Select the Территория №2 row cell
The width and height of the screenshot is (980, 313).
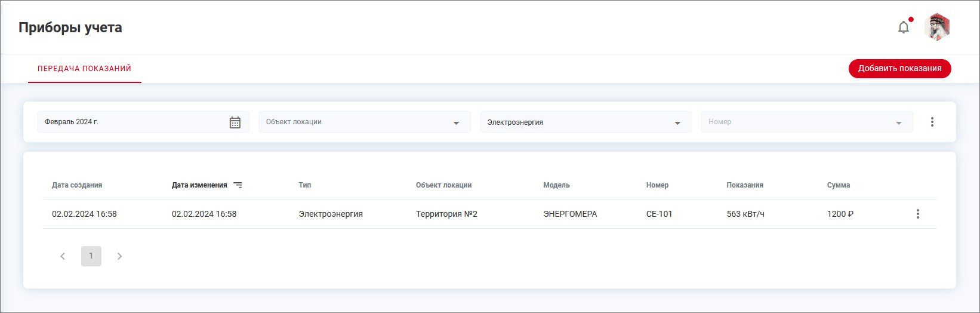446,214
